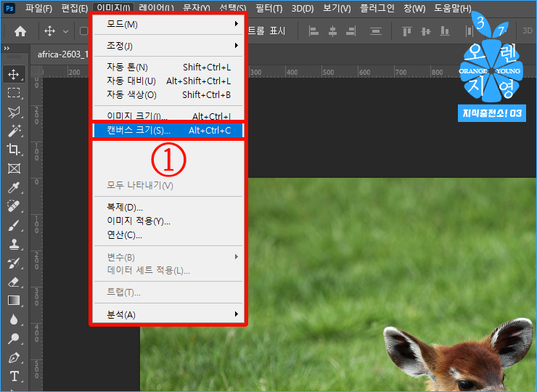Select the Magic Wand tool
The width and height of the screenshot is (537, 392).
tap(14, 131)
